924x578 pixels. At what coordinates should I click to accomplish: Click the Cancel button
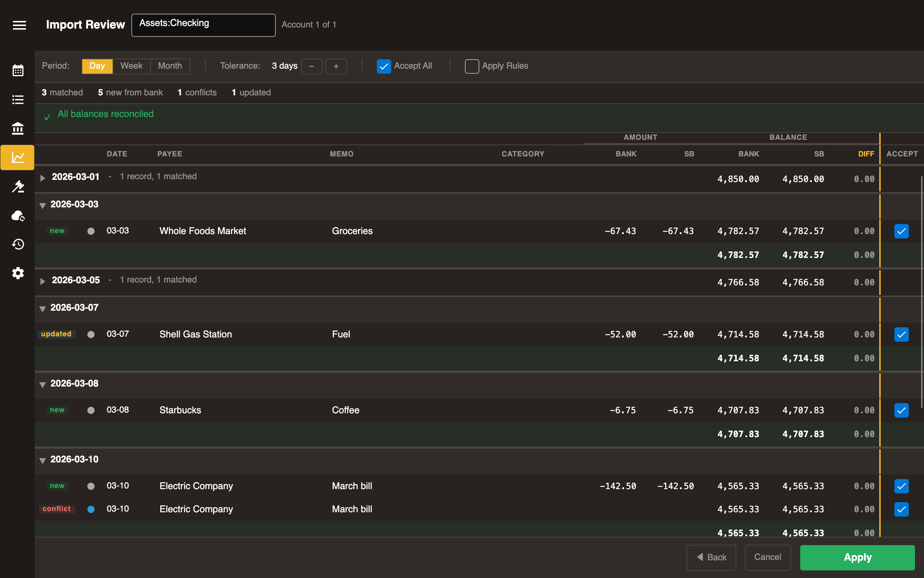click(x=767, y=557)
